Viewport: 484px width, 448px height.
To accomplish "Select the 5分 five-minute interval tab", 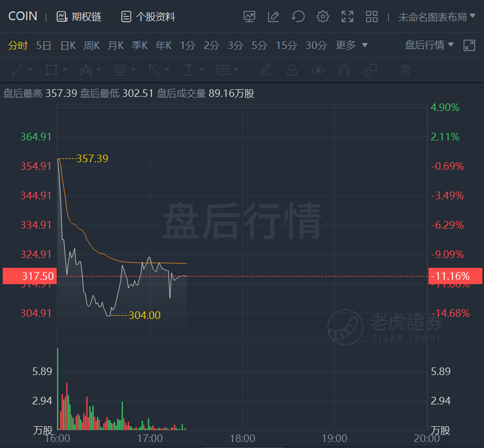I will pyautogui.click(x=259, y=45).
